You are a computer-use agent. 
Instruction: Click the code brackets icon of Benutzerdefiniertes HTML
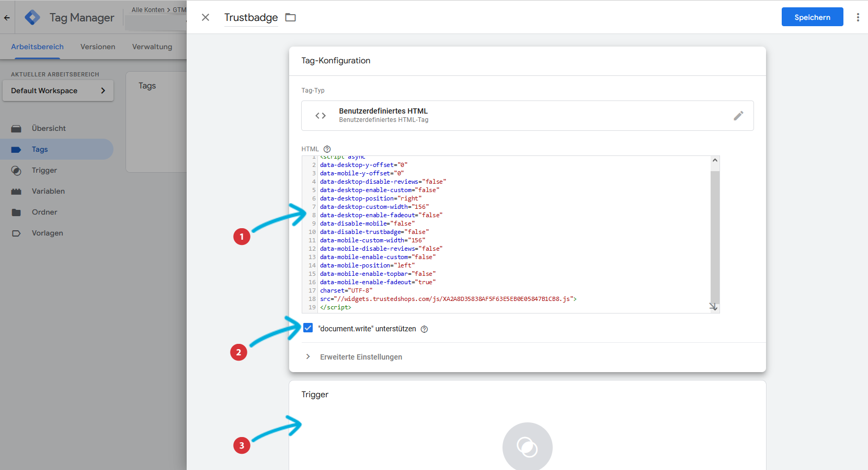pos(321,116)
